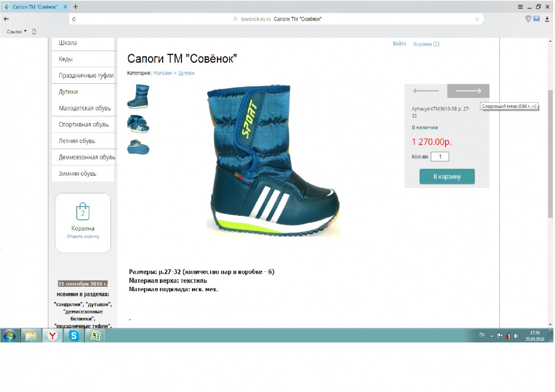Click the main blue boot product image
Screen dimensions: 555x392
tap(273, 160)
